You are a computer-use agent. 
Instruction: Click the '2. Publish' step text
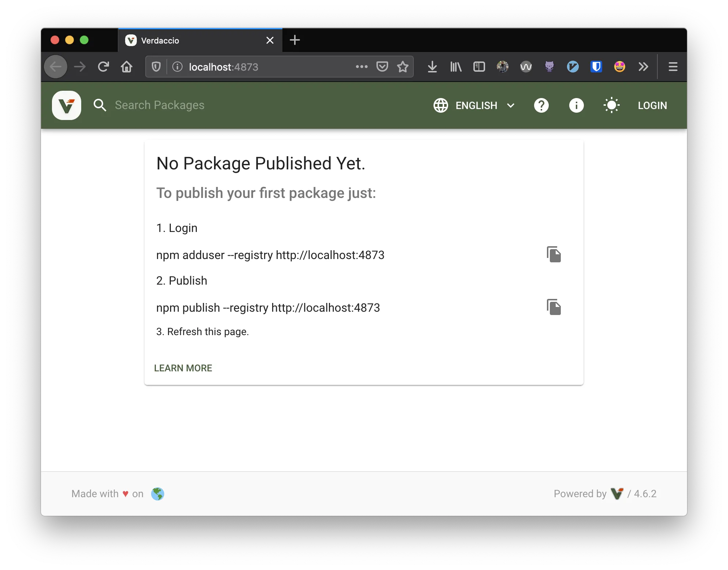(181, 281)
